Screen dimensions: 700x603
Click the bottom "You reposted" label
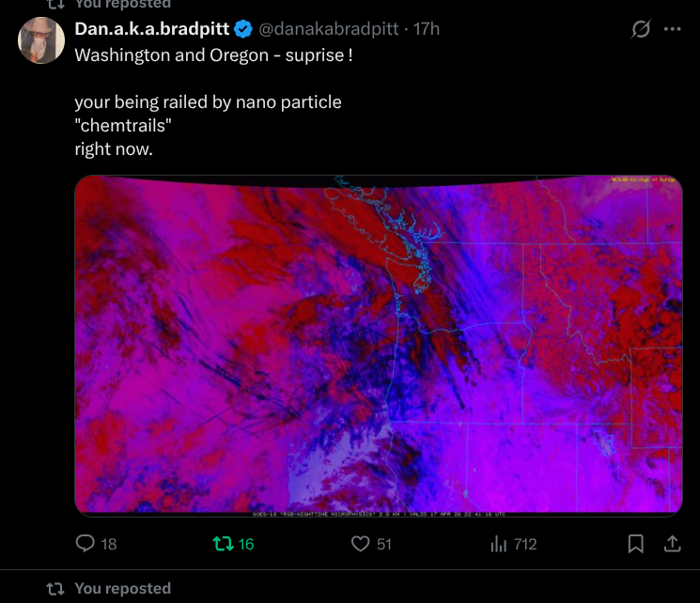pos(122,589)
